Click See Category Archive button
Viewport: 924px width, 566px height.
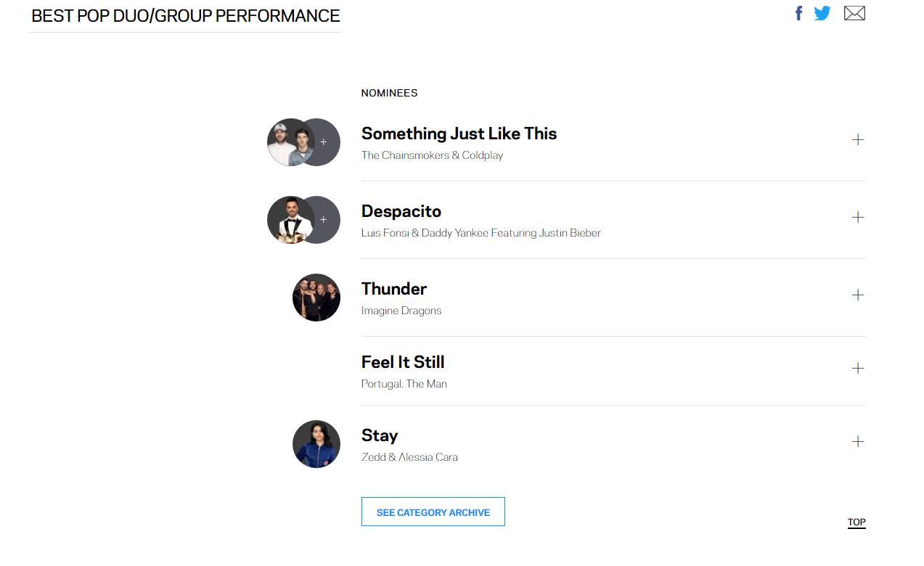(433, 512)
